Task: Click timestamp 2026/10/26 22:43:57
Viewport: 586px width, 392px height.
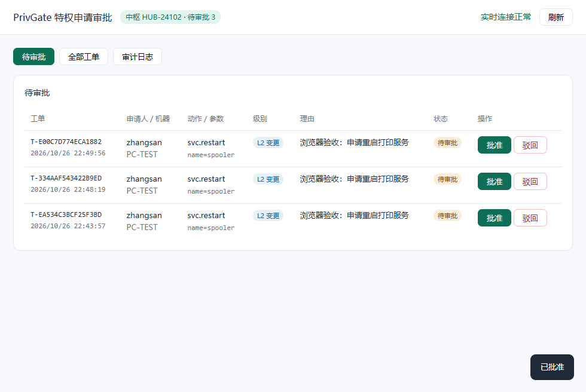Action: [68, 226]
